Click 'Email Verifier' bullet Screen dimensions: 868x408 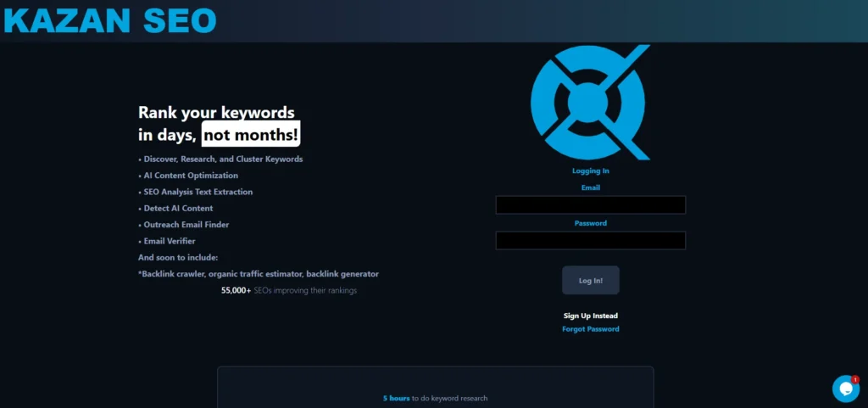point(170,242)
